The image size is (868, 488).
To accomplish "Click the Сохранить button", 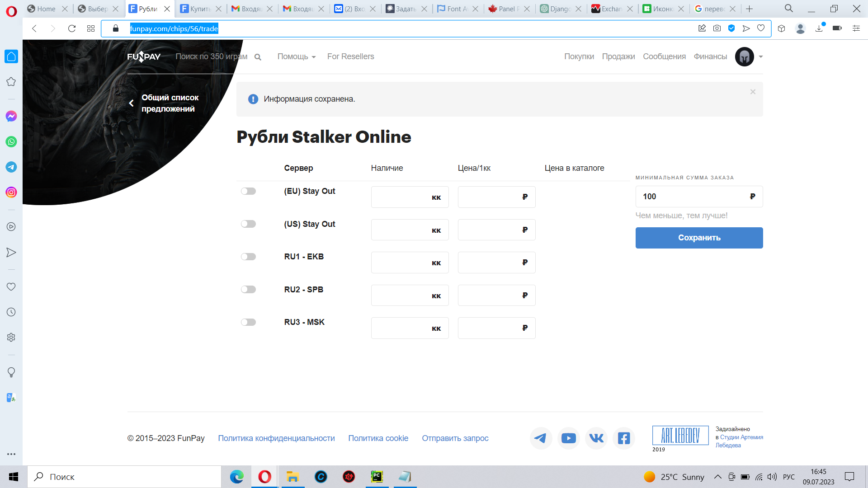I will click(699, 238).
